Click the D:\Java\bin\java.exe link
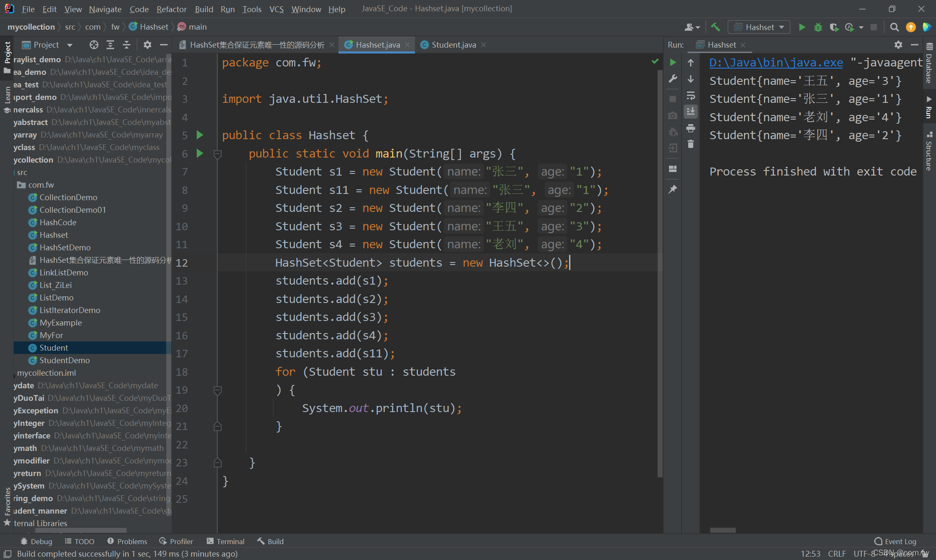Screen dimensions: 936x560 tap(776, 63)
